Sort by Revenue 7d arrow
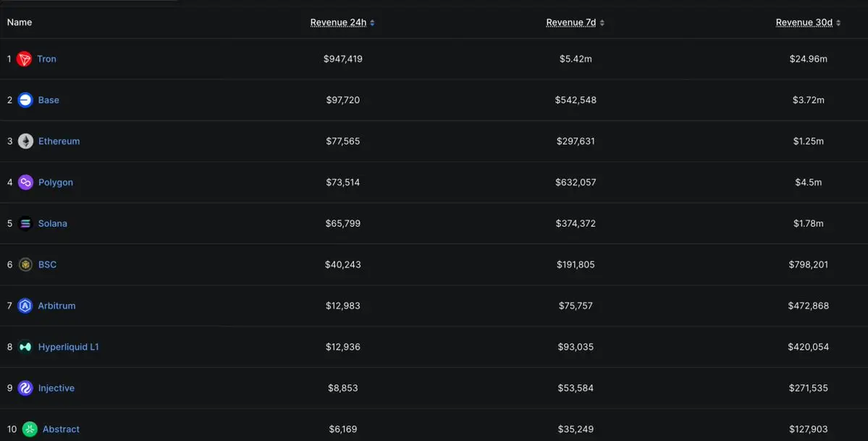868x441 pixels. (x=602, y=23)
